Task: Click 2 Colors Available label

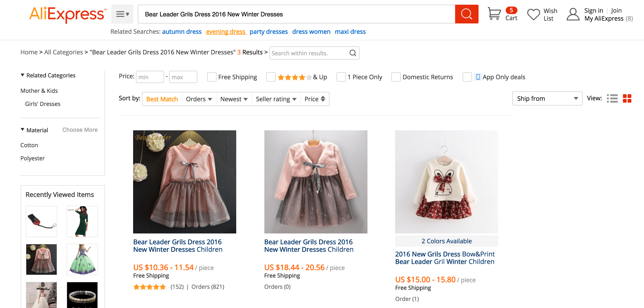Action: click(x=446, y=241)
